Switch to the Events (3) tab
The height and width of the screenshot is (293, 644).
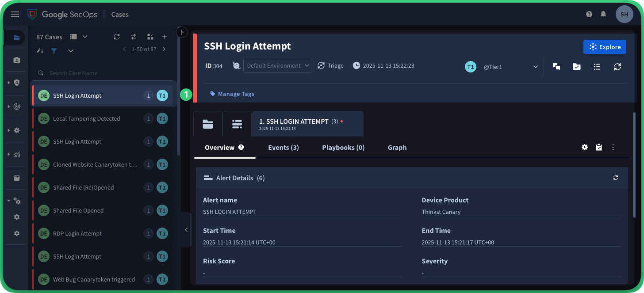(284, 148)
